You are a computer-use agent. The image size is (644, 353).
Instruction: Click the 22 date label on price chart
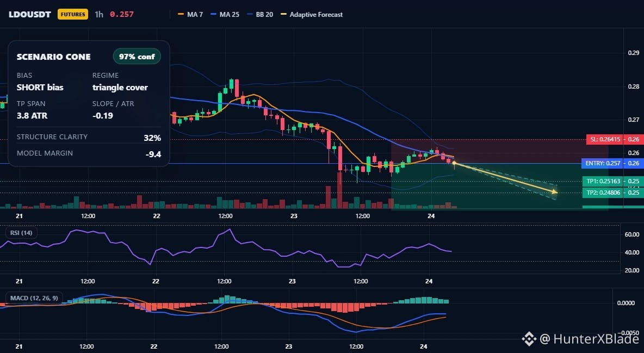pyautogui.click(x=157, y=216)
